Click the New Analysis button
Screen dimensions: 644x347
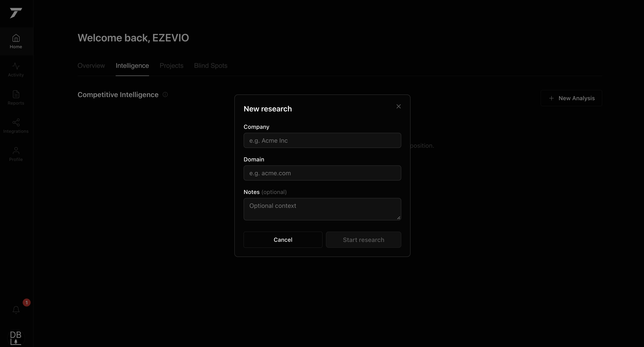(571, 98)
